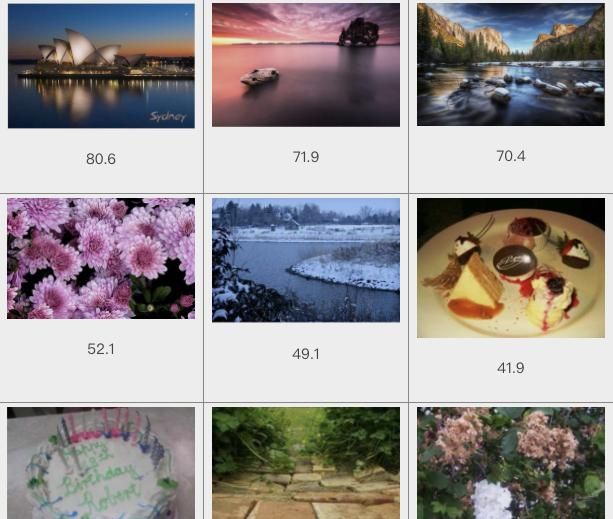
Task: Click the birthday cake image
Action: [x=101, y=463]
